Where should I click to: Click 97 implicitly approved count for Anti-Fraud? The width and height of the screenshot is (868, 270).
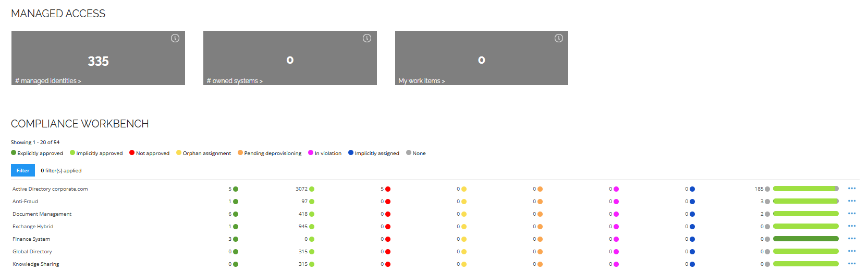tap(308, 202)
